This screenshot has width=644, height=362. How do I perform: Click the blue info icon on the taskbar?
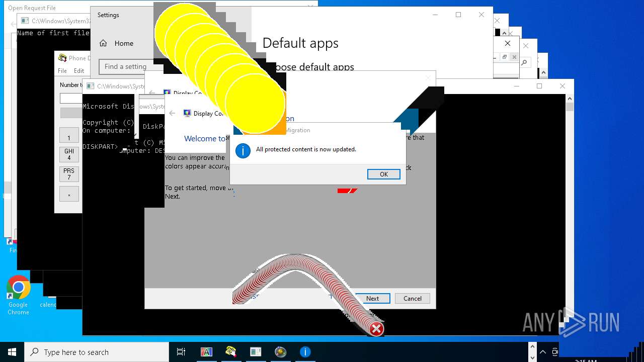(x=305, y=352)
